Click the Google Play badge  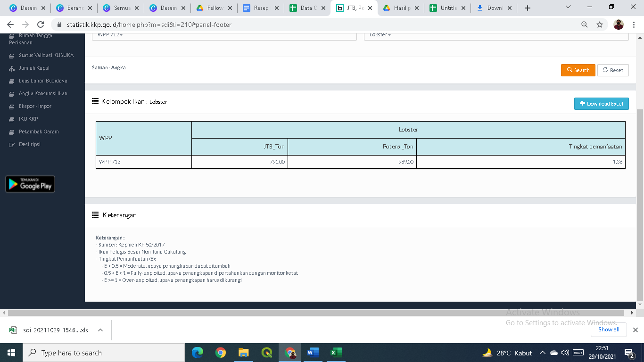(30, 184)
